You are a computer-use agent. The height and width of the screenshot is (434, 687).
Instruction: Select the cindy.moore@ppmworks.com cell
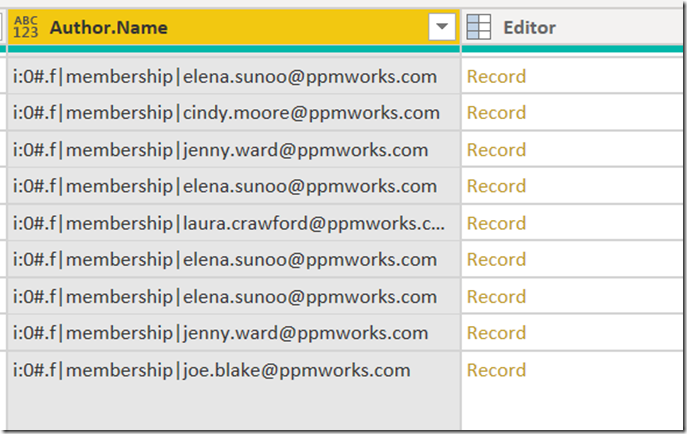pos(234,113)
